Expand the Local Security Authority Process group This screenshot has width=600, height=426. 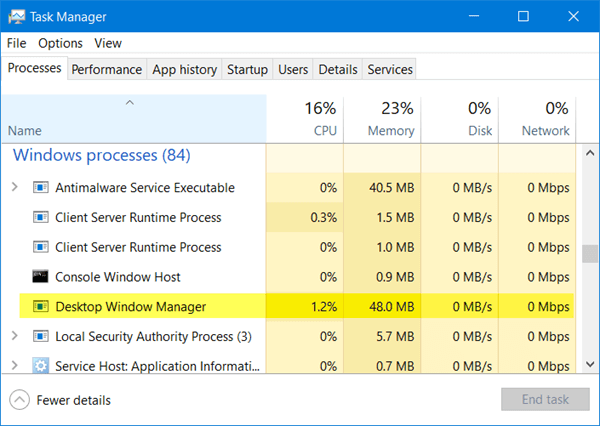14,337
